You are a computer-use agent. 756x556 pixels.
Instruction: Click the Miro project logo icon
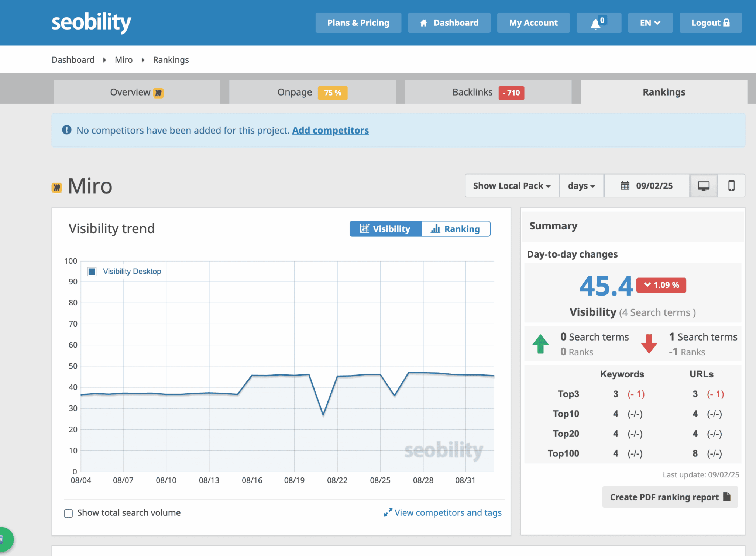click(56, 187)
